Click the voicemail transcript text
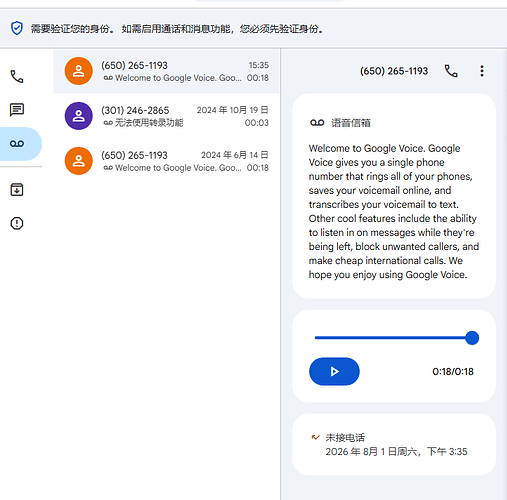The height and width of the screenshot is (500, 507). click(x=394, y=211)
